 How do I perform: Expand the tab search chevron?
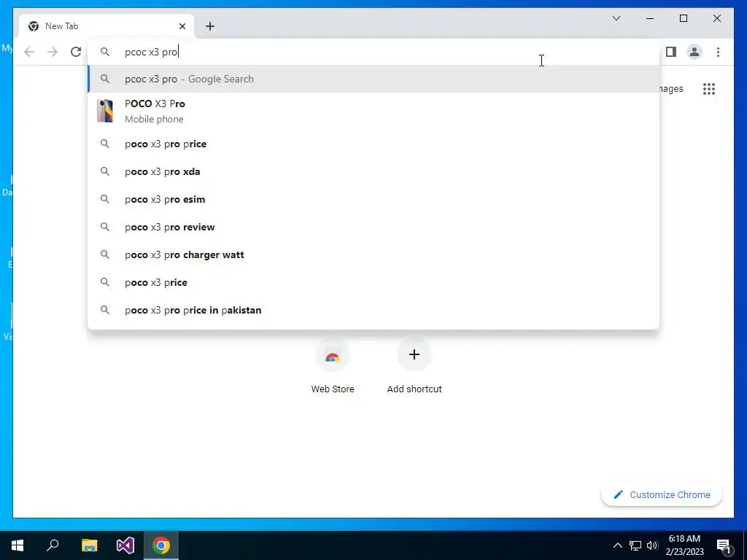tap(616, 18)
